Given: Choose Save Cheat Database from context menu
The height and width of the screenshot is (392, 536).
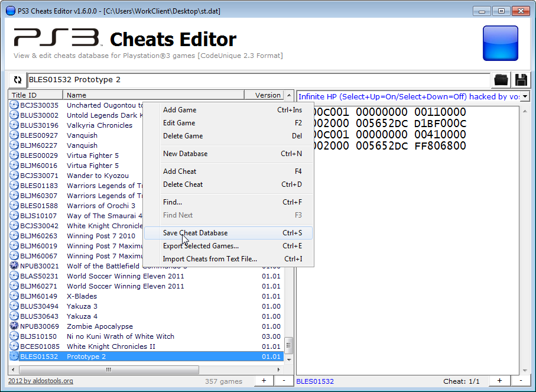Looking at the screenshot, I should [195, 233].
